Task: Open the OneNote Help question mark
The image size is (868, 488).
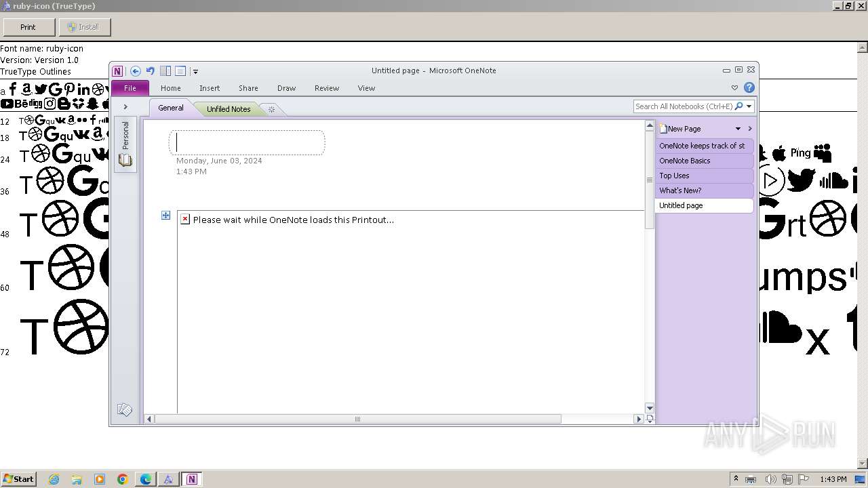Action: [x=749, y=87]
